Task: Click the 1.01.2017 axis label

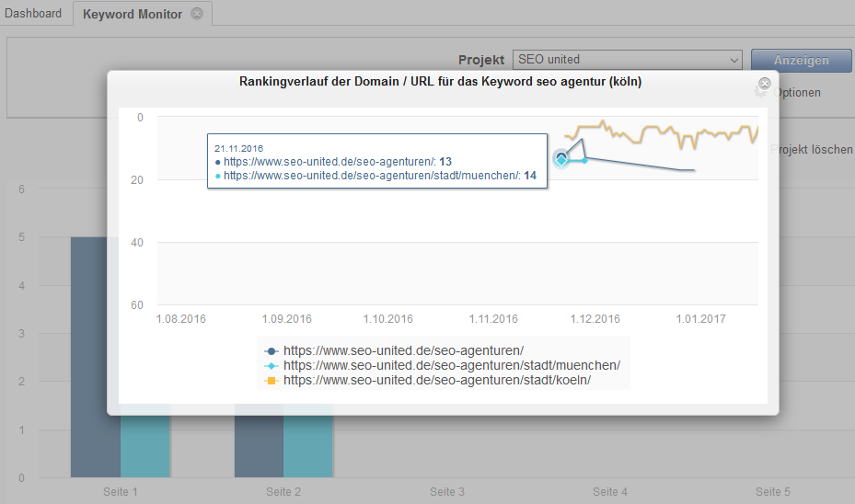Action: pyautogui.click(x=700, y=319)
